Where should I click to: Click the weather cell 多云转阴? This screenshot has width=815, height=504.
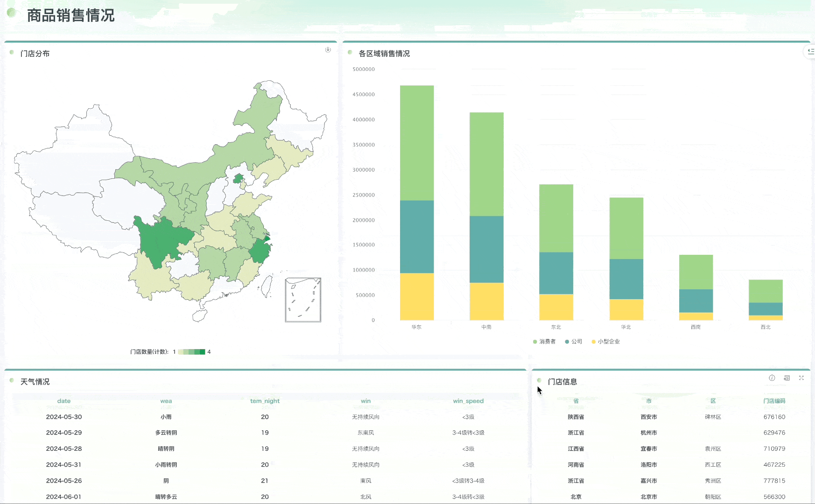pos(166,433)
